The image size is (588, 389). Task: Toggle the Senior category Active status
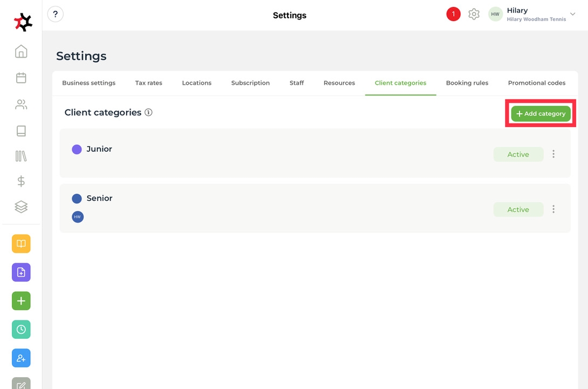[518, 209]
